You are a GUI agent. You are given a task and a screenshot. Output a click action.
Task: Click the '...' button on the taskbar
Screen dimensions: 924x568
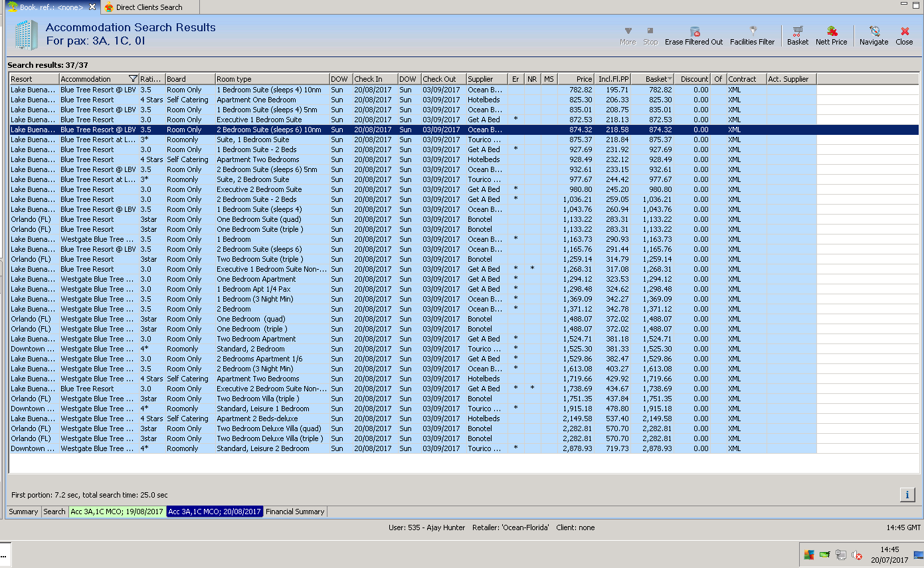point(4,554)
